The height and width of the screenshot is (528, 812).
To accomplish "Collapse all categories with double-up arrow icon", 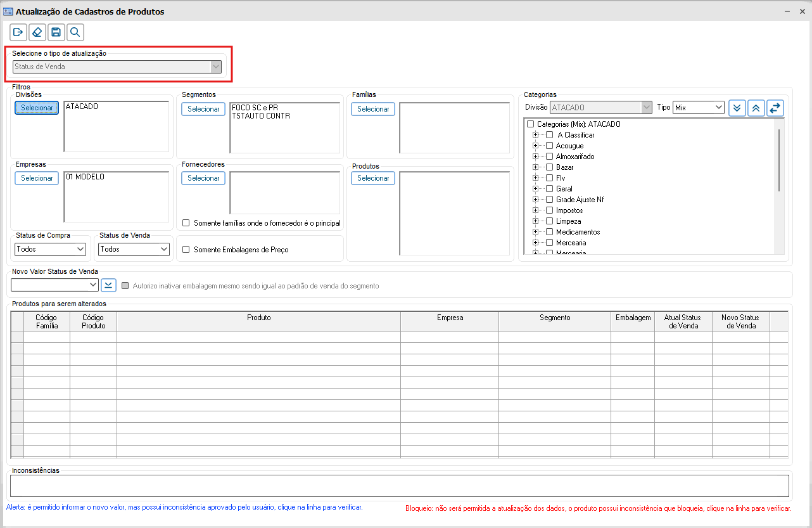I will click(x=756, y=108).
